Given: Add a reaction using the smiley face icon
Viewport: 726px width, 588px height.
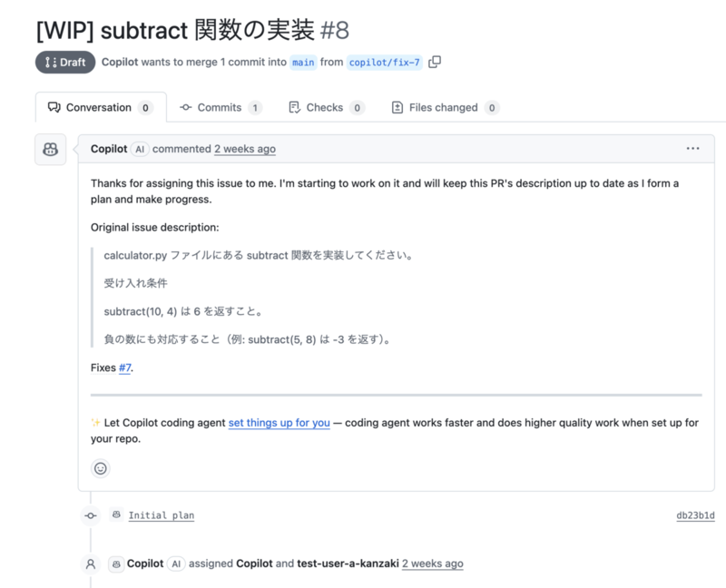Looking at the screenshot, I should coord(100,468).
